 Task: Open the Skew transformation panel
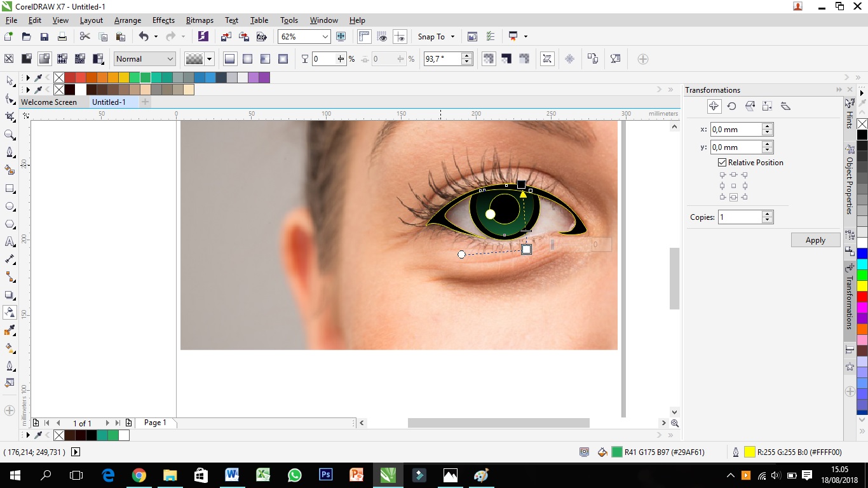coord(785,106)
